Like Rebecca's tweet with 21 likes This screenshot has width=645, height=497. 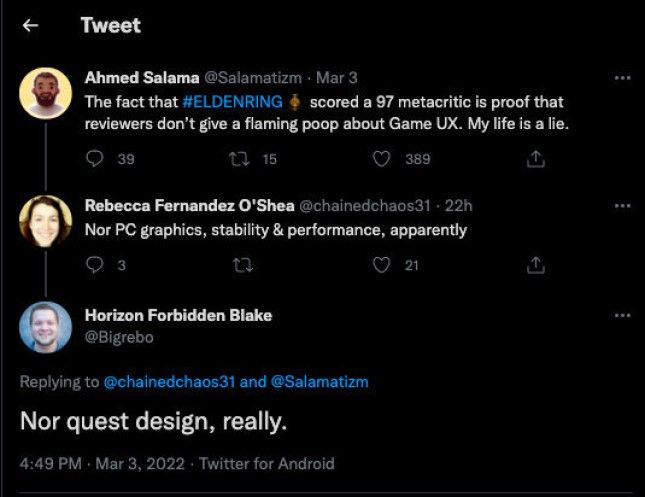click(381, 264)
